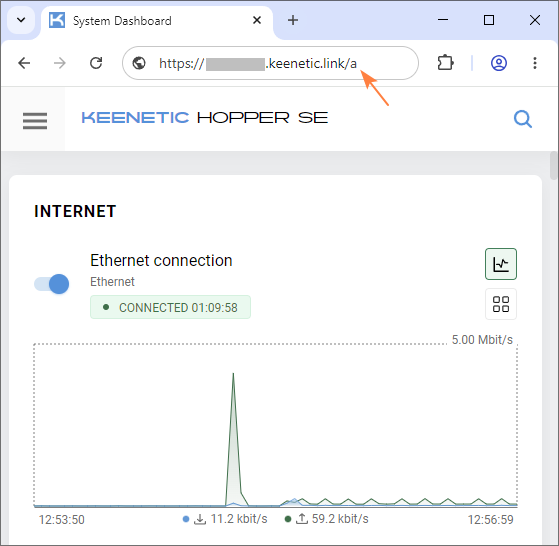Click the Keenetic Hopper SE logo
The width and height of the screenshot is (559, 546).
tap(205, 118)
